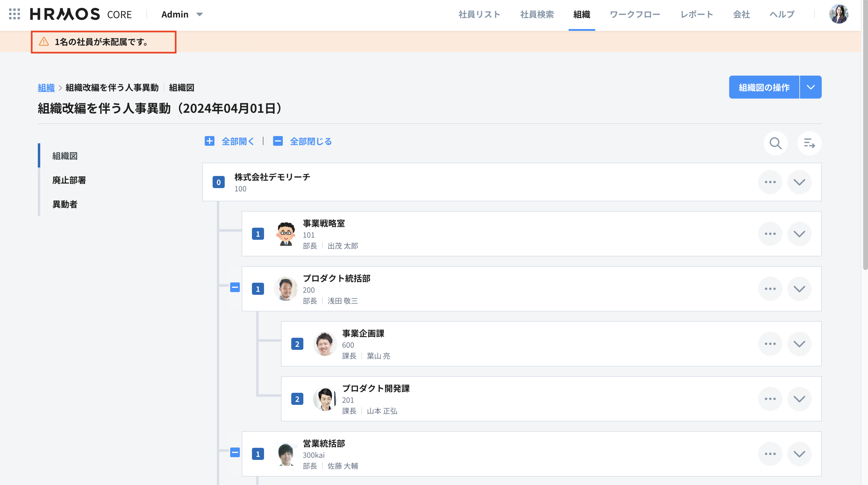Open more options for 株式会社デモリーチ

click(x=770, y=182)
